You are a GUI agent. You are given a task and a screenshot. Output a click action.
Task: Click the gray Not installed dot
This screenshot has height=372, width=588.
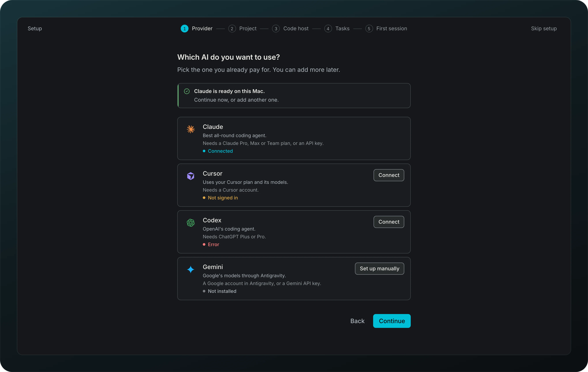pyautogui.click(x=204, y=291)
